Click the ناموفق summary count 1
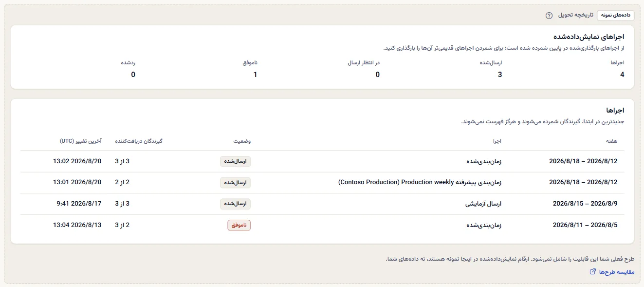Viewport: 644px width, 287px height. click(255, 75)
